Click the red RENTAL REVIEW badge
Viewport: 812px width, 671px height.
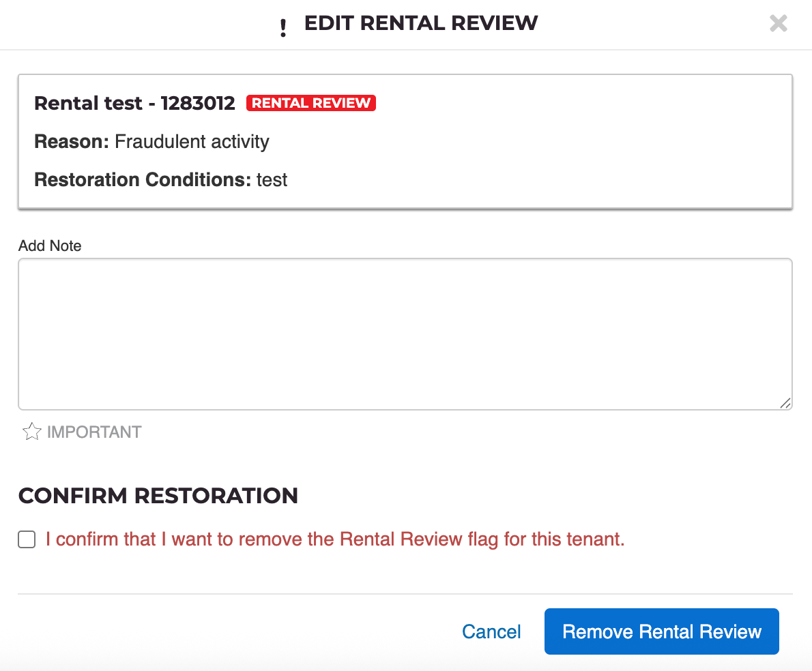[311, 103]
